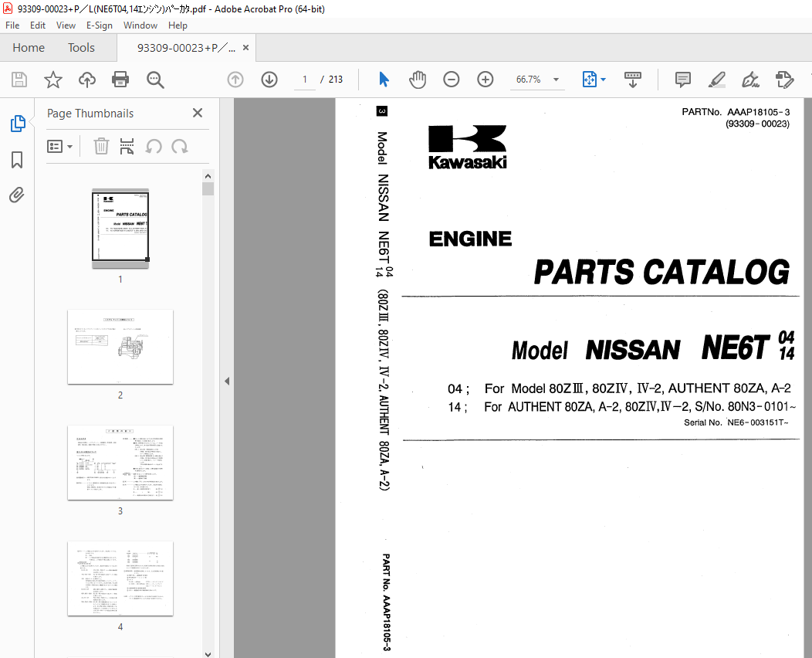Open the E-Sign menu

(x=100, y=25)
